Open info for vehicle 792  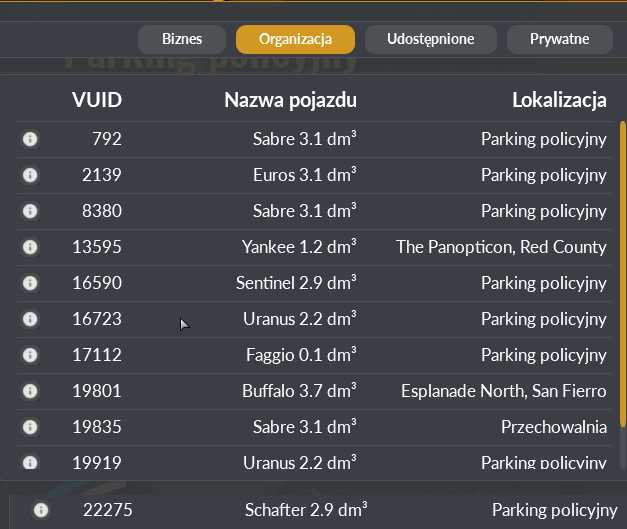pyautogui.click(x=30, y=139)
